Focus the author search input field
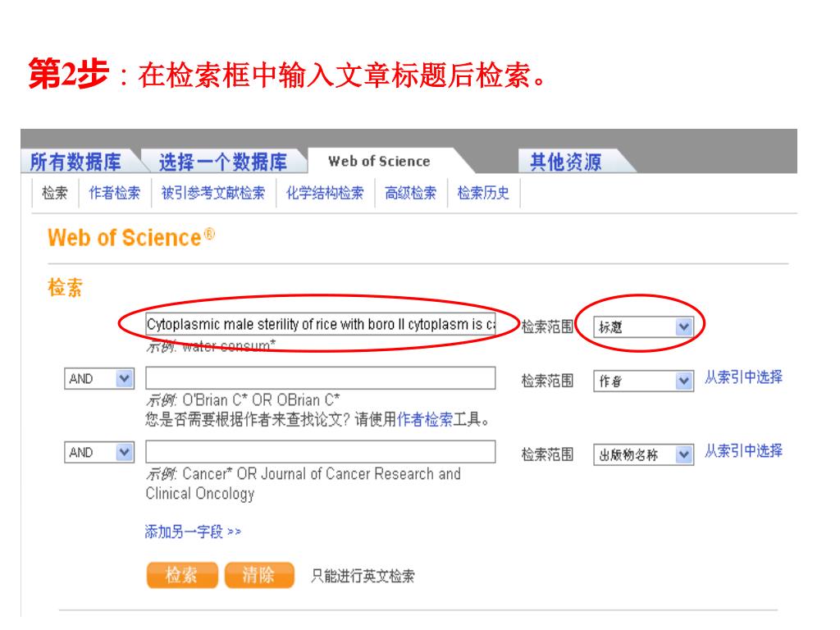Image resolution: width=840 pixels, height=630 pixels. (321, 378)
